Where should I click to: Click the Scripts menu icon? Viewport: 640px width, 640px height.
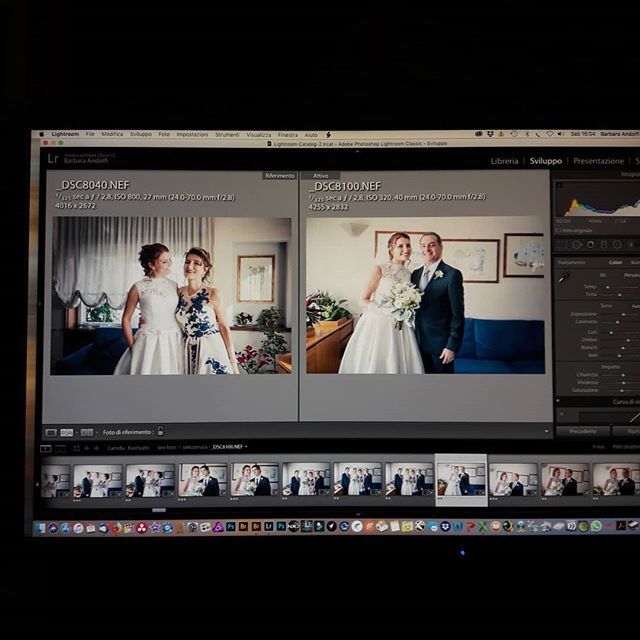(328, 134)
